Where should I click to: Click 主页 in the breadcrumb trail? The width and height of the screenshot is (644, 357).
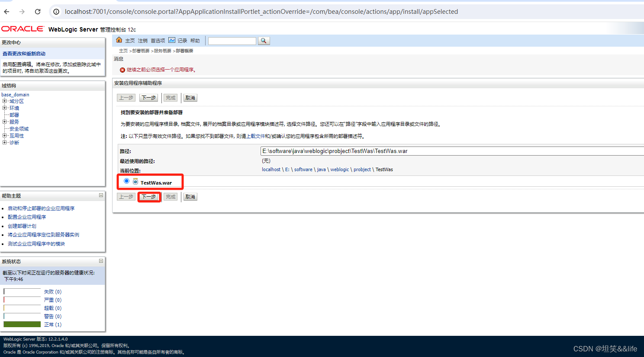(123, 51)
